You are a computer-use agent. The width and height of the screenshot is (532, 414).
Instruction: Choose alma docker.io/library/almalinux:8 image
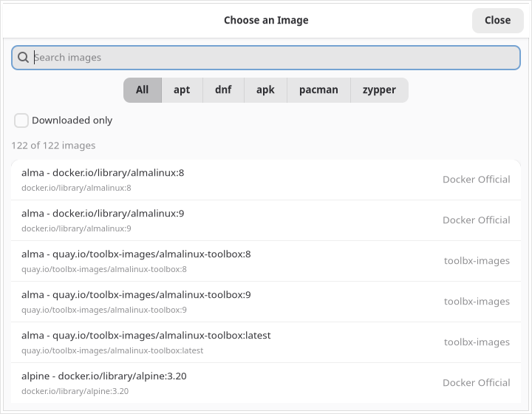(266, 180)
